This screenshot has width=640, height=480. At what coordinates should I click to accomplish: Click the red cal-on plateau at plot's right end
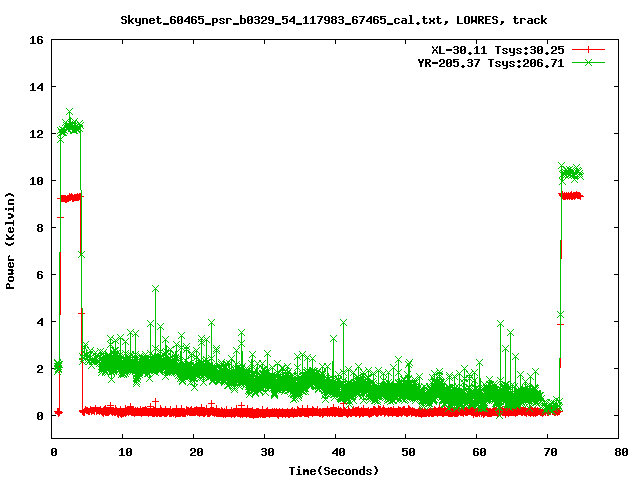[x=571, y=196]
